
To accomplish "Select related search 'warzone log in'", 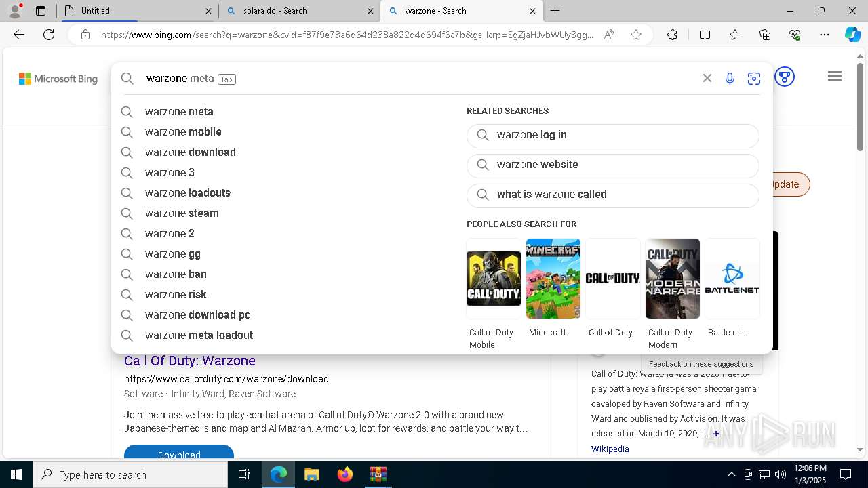I will [613, 135].
